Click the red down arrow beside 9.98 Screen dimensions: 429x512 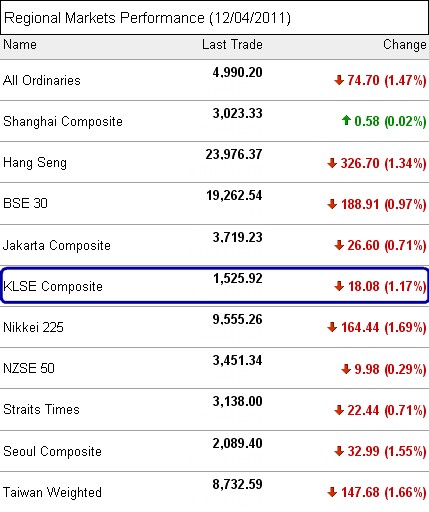pyautogui.click(x=346, y=369)
